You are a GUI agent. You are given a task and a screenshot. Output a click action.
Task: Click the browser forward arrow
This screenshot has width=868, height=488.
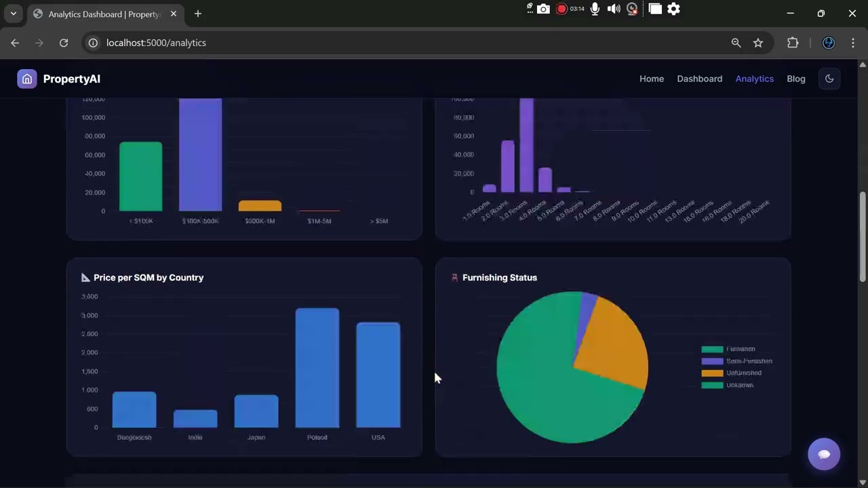[x=39, y=43]
